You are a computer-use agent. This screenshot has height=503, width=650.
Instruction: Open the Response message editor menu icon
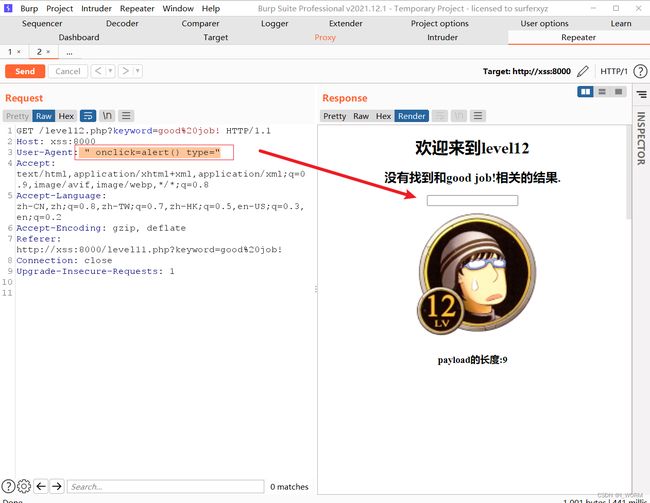coord(478,116)
